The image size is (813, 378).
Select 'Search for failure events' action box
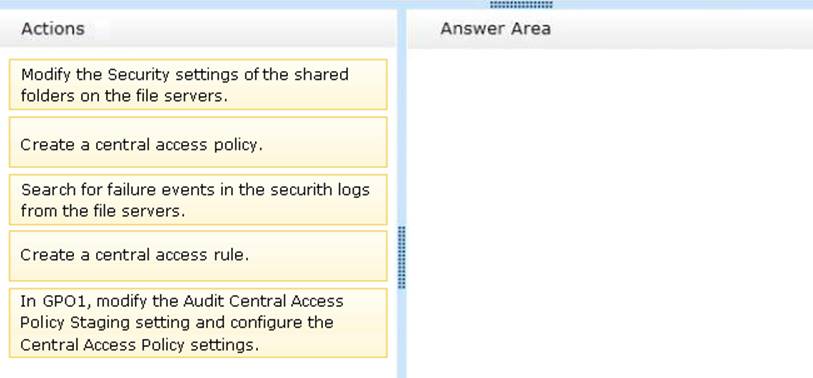[x=198, y=200]
